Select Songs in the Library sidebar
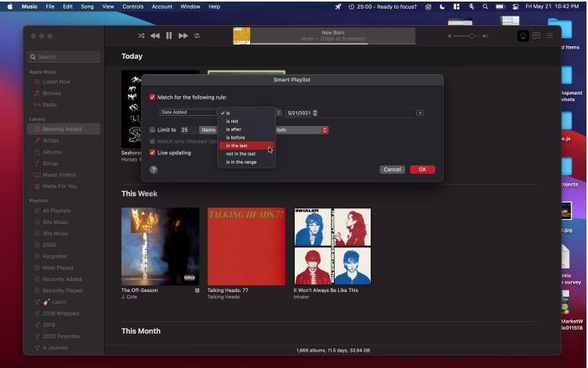 pyautogui.click(x=50, y=163)
